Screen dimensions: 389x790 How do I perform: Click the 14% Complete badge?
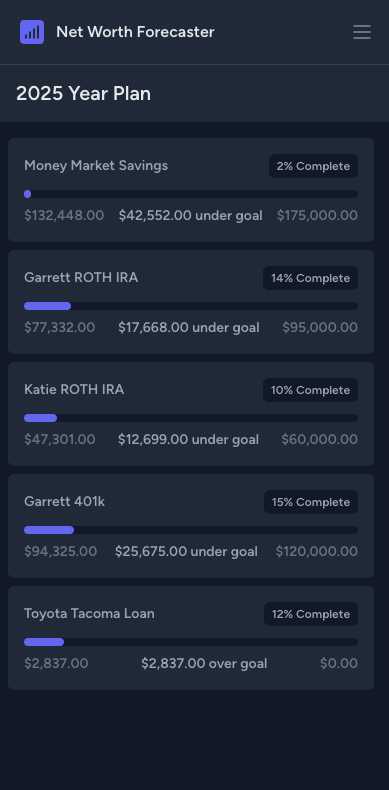(x=310, y=278)
